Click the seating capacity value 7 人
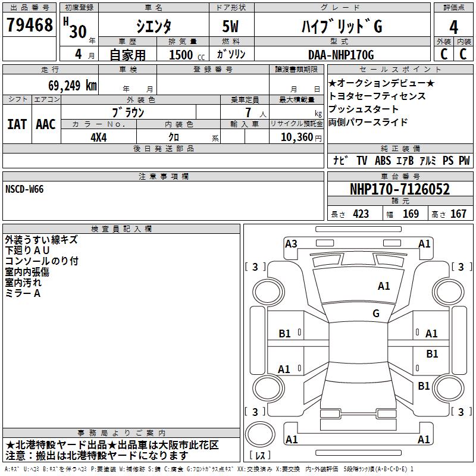 [256, 112]
